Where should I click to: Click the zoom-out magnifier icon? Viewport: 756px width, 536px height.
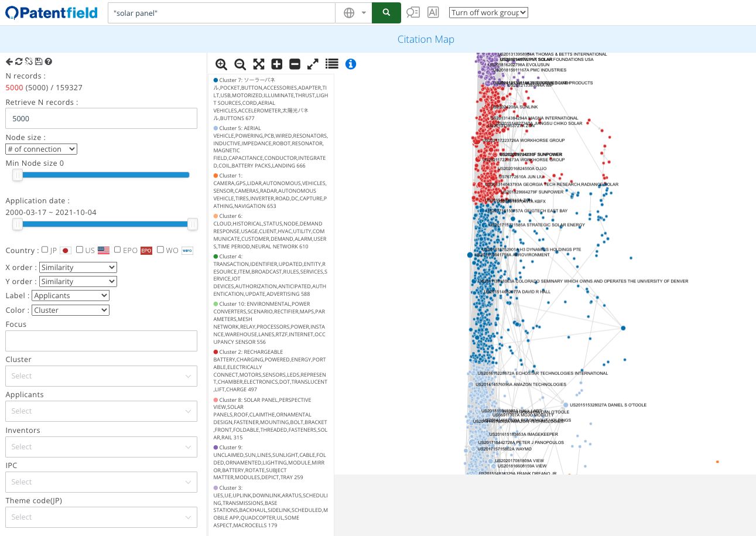pos(240,64)
